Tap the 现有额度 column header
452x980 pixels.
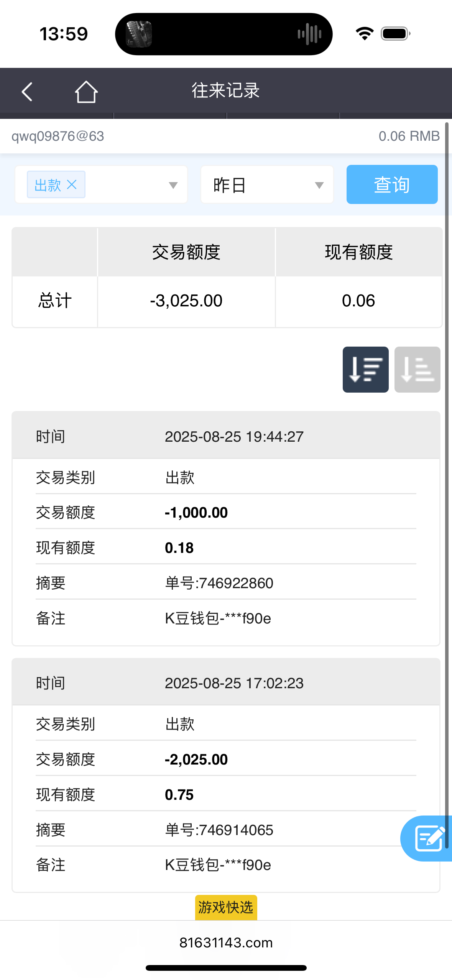pos(359,252)
